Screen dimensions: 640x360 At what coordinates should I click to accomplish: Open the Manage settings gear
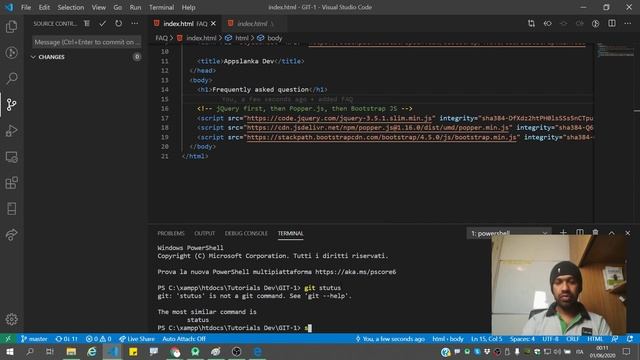coord(11,319)
